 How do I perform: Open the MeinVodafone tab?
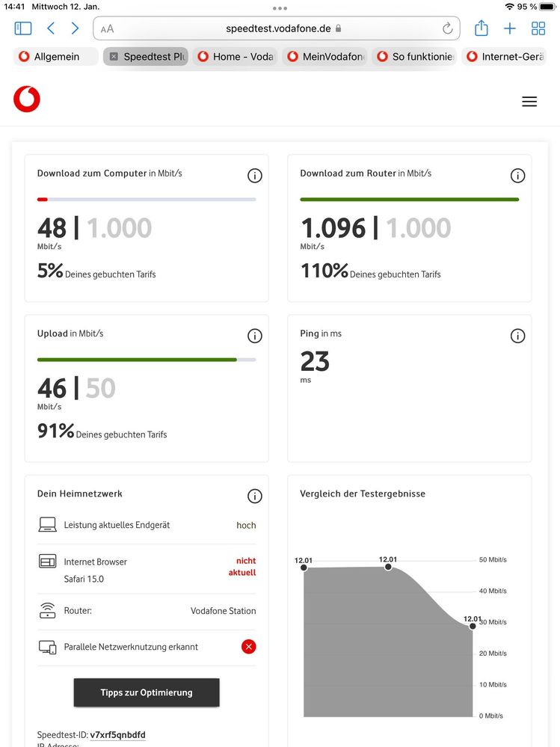(324, 56)
